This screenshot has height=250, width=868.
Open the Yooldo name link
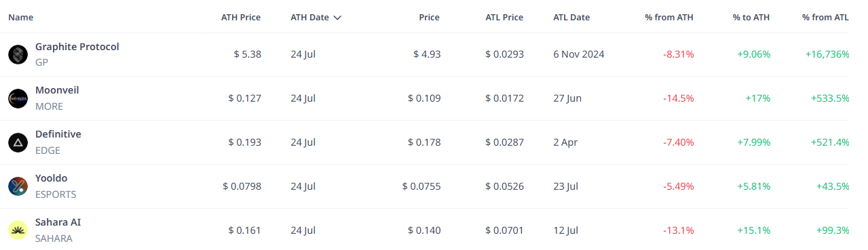point(52,178)
